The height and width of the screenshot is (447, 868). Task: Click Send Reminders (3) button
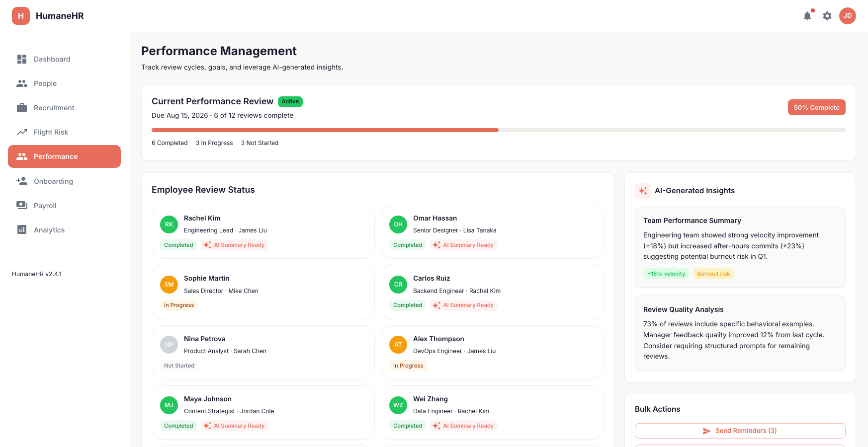click(x=740, y=431)
